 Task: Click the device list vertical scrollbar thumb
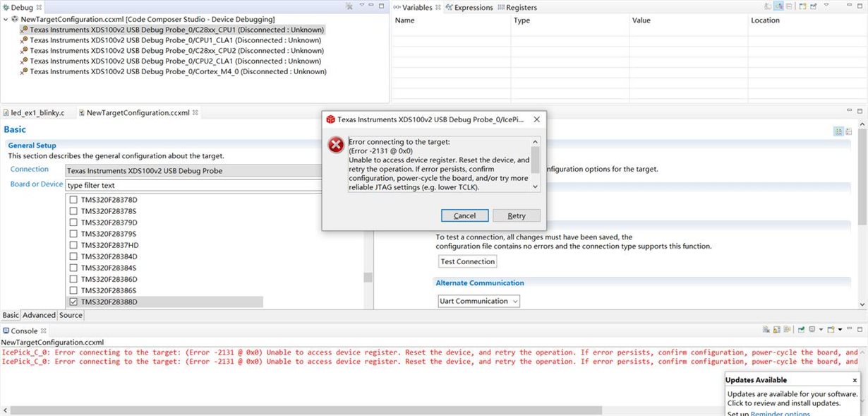pos(368,278)
